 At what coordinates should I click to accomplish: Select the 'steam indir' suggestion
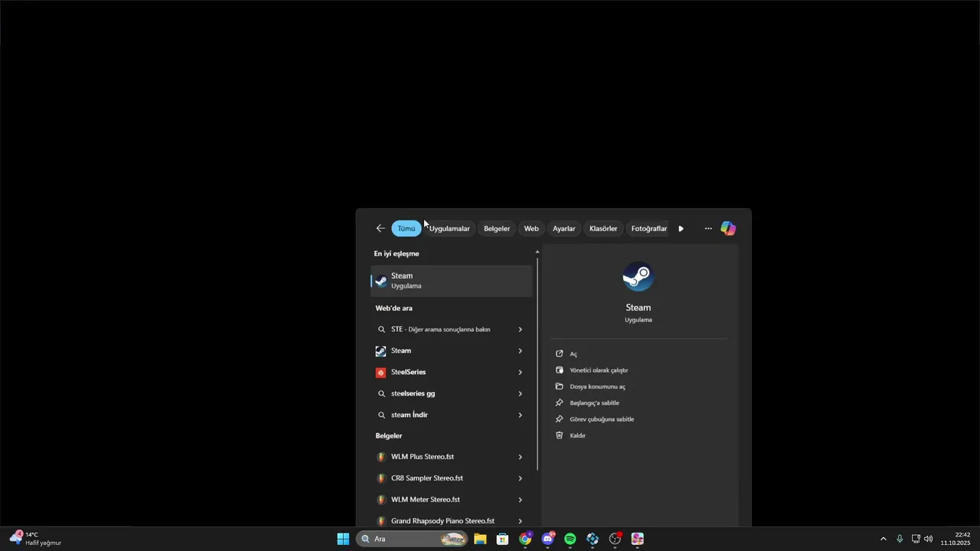(409, 415)
